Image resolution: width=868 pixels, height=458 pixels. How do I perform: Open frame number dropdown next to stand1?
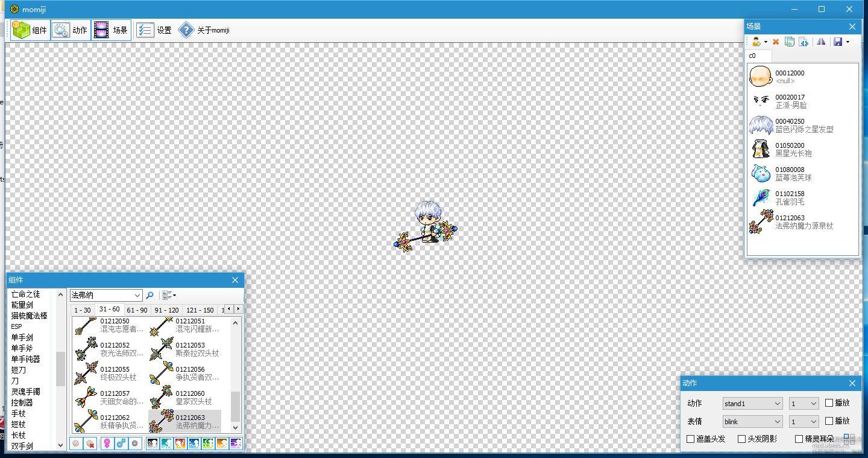click(804, 404)
